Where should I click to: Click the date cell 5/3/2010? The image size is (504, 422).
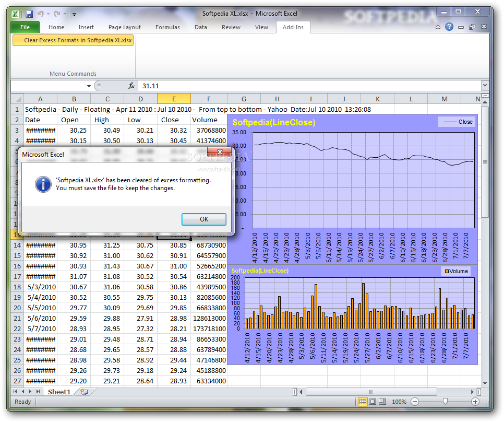(41, 287)
